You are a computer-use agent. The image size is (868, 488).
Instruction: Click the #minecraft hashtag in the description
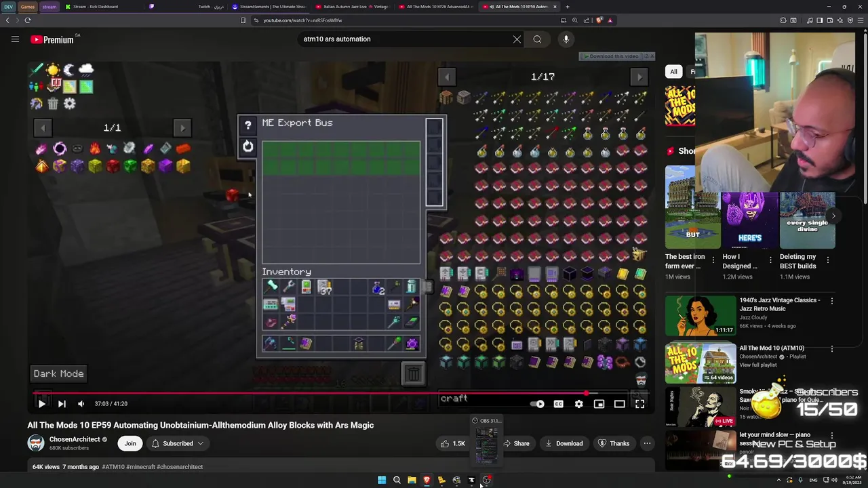coord(141,467)
